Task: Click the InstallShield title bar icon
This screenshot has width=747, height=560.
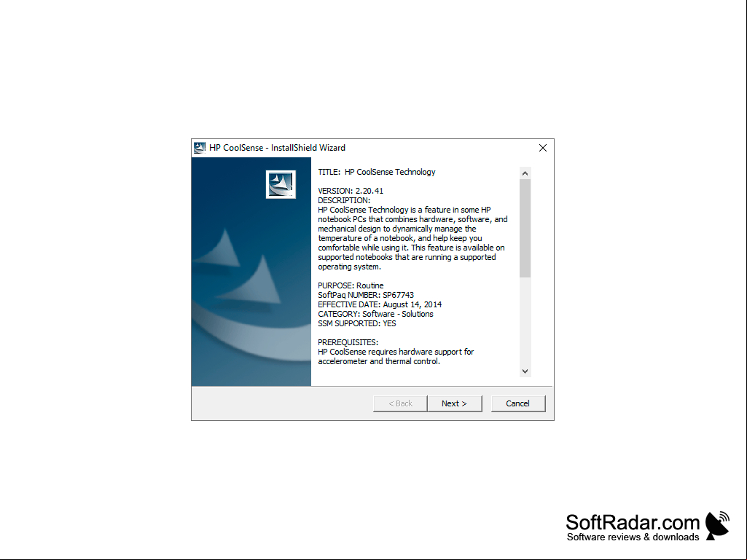Action: point(199,148)
